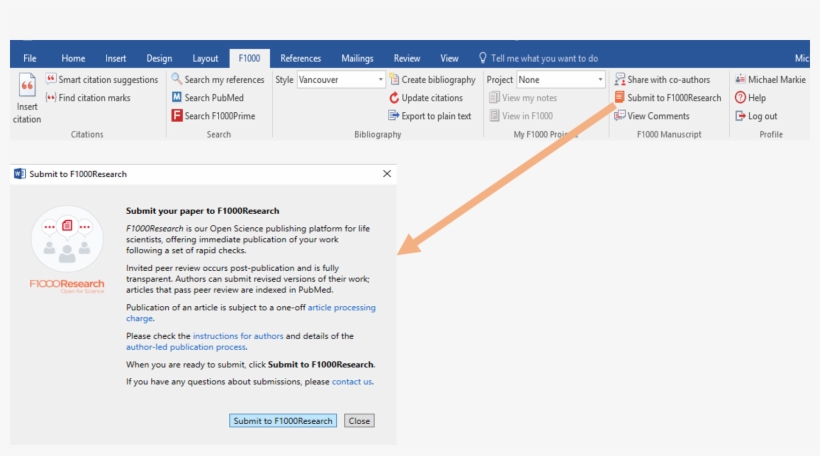This screenshot has width=820, height=456.
Task: Switch to the Insert ribbon tab
Action: (116, 58)
